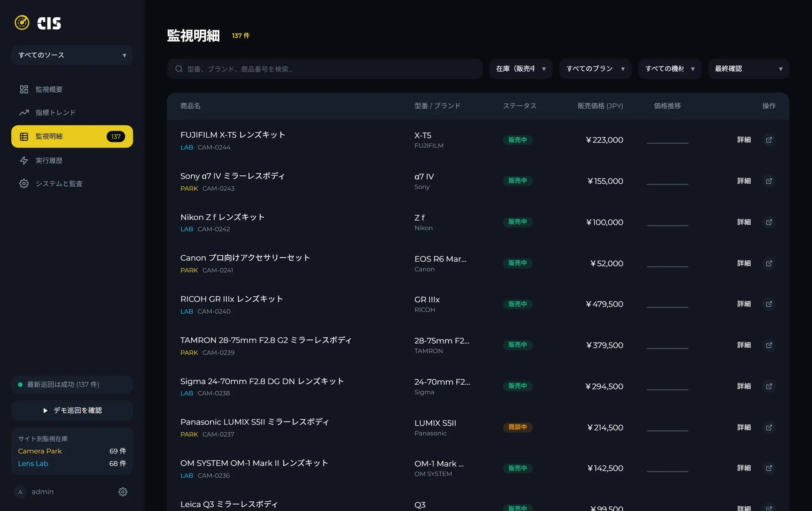Viewport: 812px width, 511px height.
Task: Click 詳細 for Panasonic LUMIX S5II row
Action: [744, 428]
